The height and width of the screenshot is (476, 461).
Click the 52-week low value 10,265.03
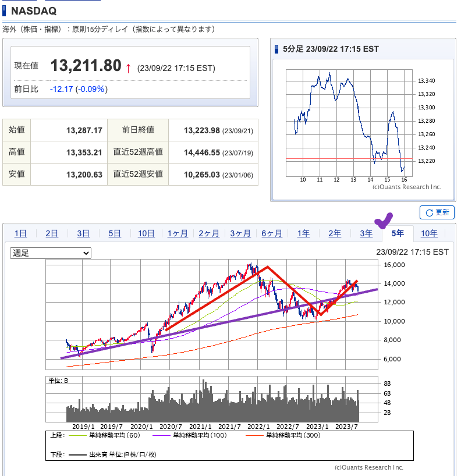coord(201,175)
